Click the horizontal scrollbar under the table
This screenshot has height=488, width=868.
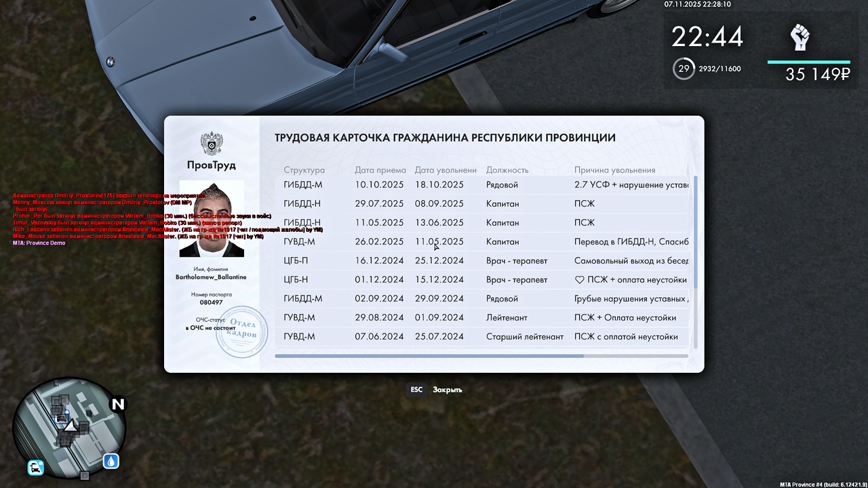(429, 355)
